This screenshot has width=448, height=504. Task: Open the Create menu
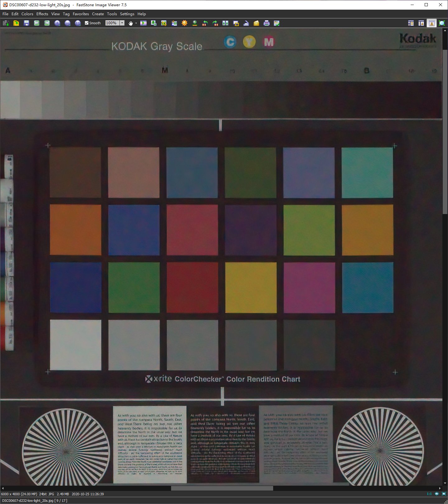pyautogui.click(x=98, y=14)
